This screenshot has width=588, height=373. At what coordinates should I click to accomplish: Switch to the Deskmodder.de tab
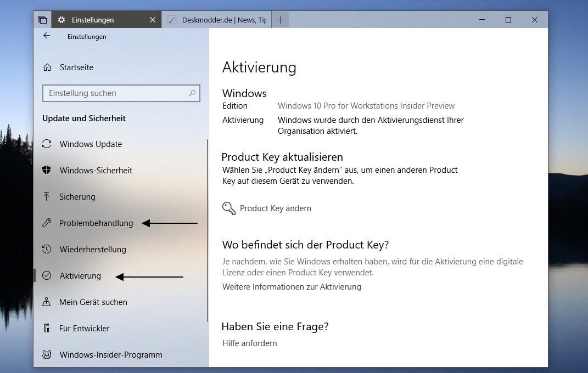(x=216, y=20)
